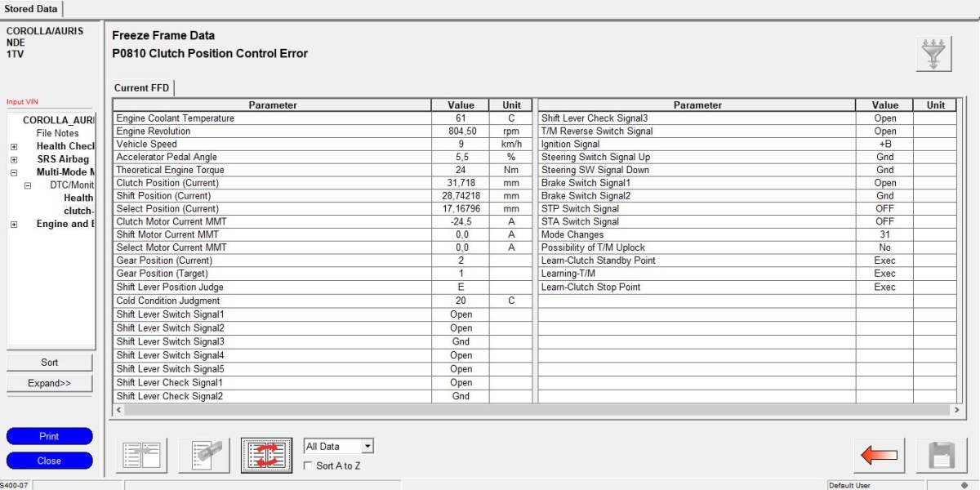Viewport: 980px width, 490px height.
Task: Click the Sort button in left panel
Action: (x=49, y=363)
